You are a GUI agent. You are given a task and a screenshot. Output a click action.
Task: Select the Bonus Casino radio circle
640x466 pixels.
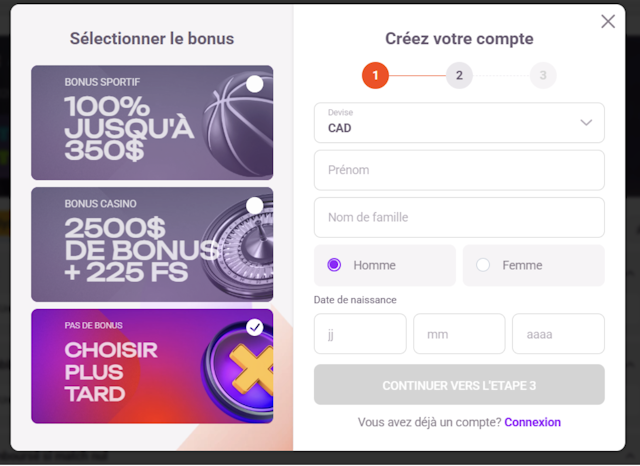[x=255, y=205]
